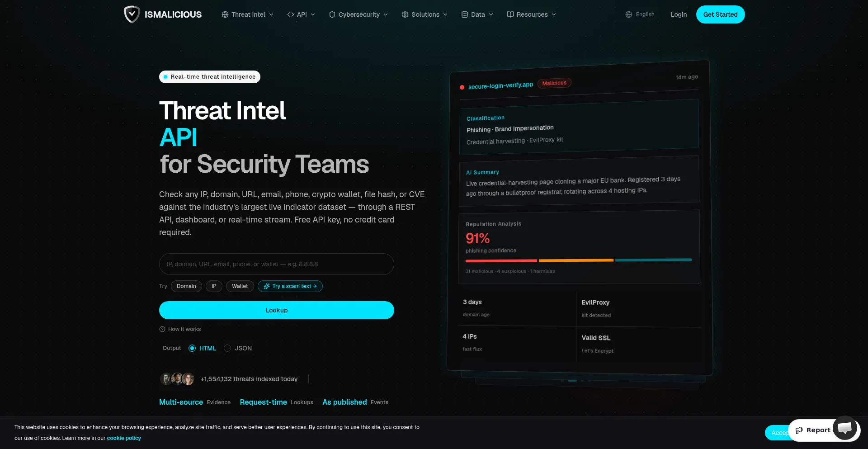
Task: Click the sparkle icon in Try a scam text
Action: click(x=267, y=286)
